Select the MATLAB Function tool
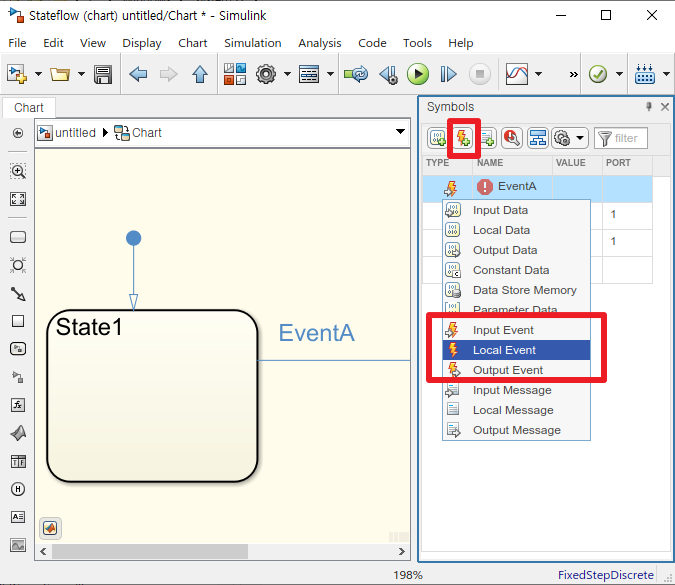This screenshot has height=585, width=675. [x=18, y=433]
